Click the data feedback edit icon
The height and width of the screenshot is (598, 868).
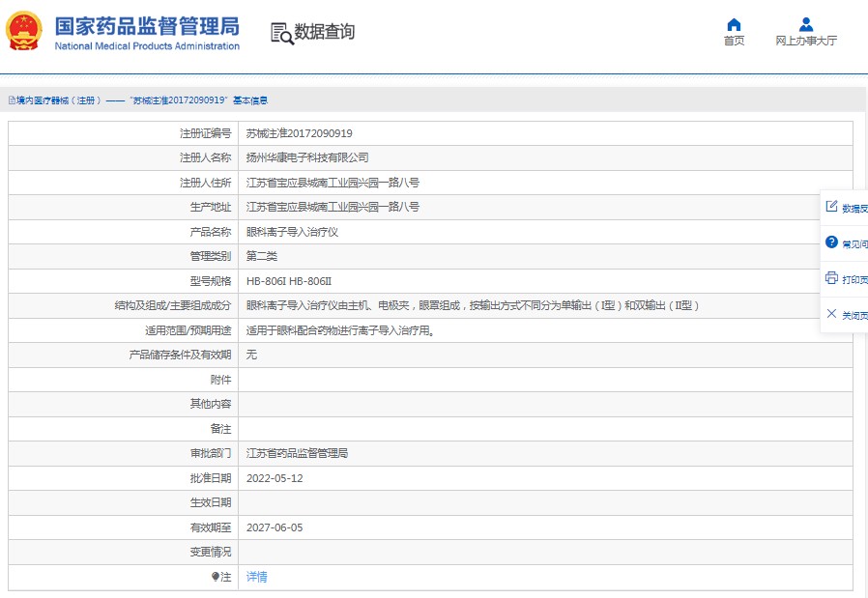pos(831,207)
